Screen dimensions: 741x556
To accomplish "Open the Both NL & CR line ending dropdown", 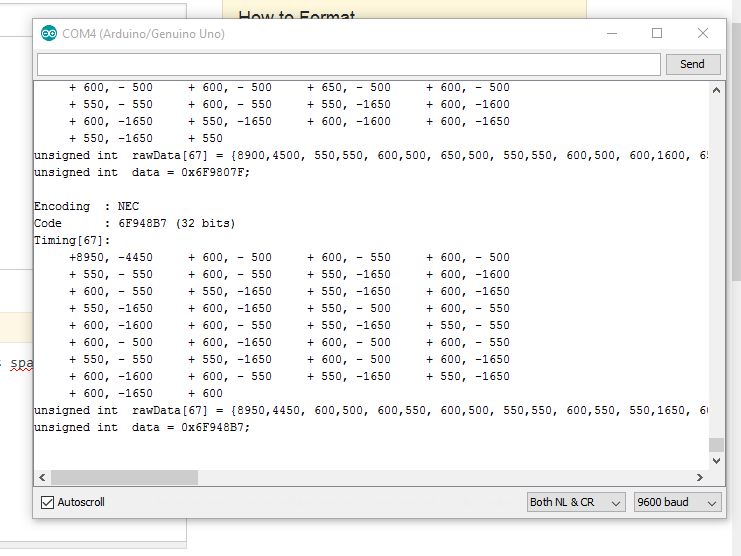I will tap(576, 502).
